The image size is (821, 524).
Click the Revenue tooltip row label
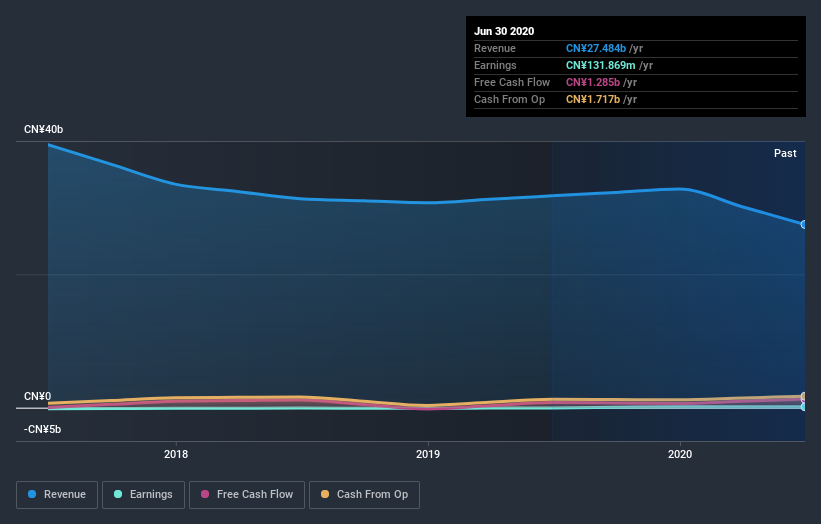click(495, 48)
